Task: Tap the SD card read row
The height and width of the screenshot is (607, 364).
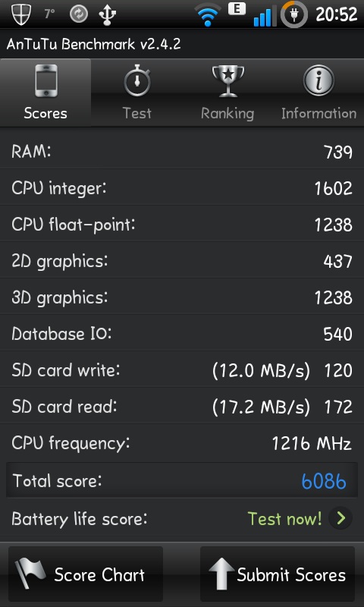Action: coord(182,407)
